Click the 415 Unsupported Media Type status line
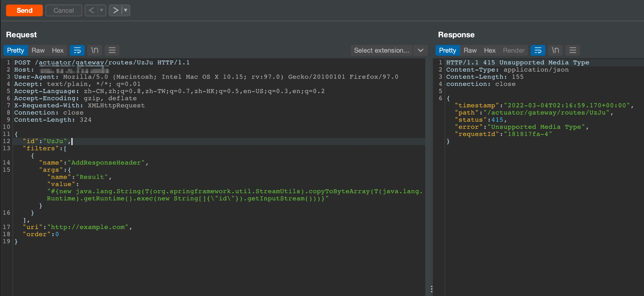Viewport: 644px width, 296px height. [518, 62]
